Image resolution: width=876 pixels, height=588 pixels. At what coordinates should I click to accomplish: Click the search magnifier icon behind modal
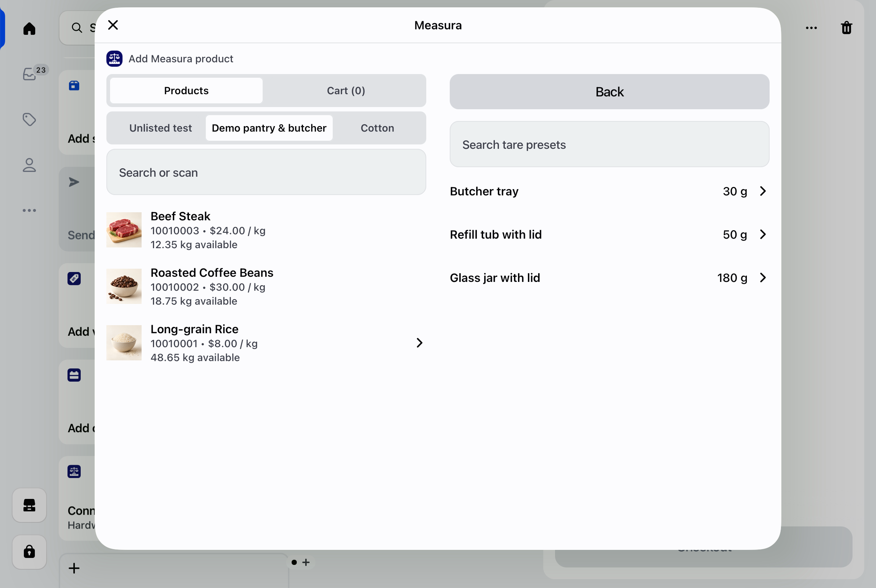coord(77,28)
